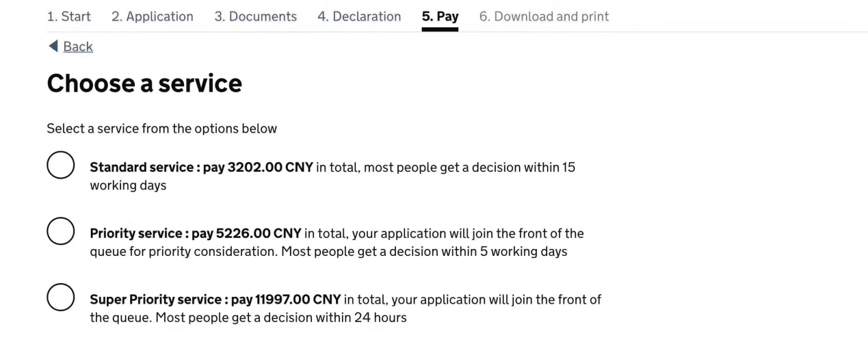Click the 11997.00 CNY price text
The height and width of the screenshot is (355, 868).
click(298, 300)
